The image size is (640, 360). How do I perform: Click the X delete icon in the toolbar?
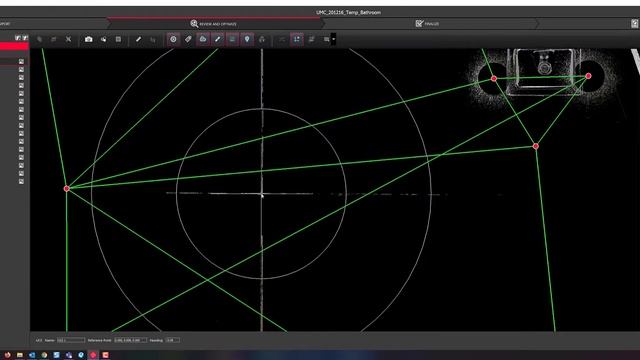point(68,39)
